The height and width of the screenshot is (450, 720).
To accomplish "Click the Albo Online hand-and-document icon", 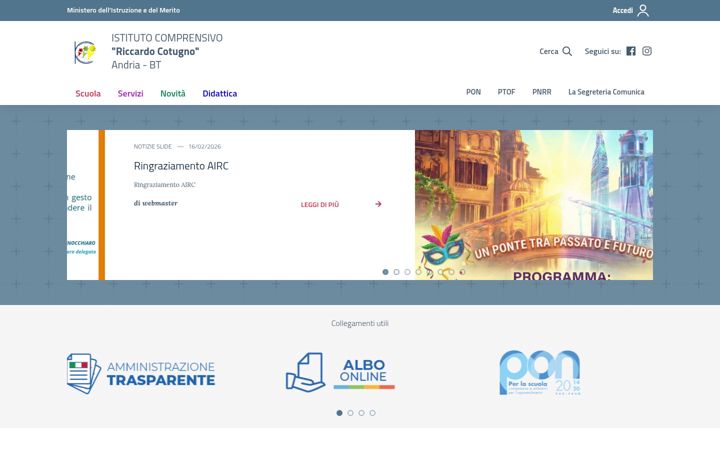I will [305, 372].
